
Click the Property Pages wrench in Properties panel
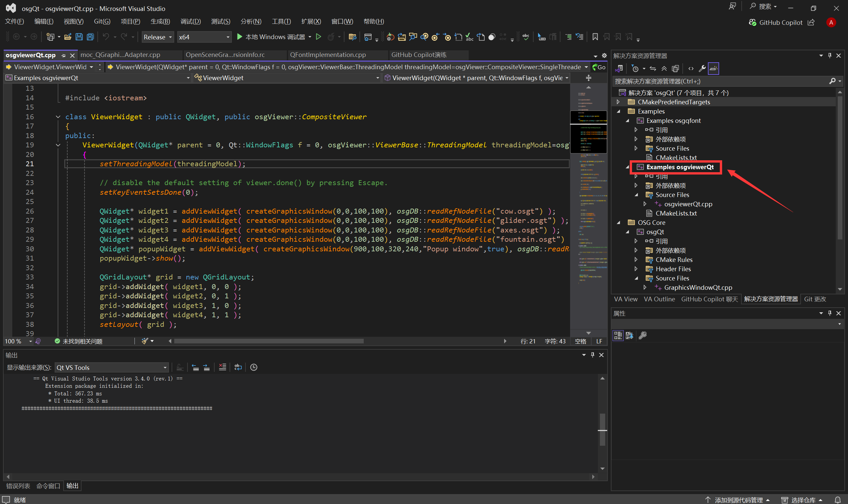click(x=642, y=335)
